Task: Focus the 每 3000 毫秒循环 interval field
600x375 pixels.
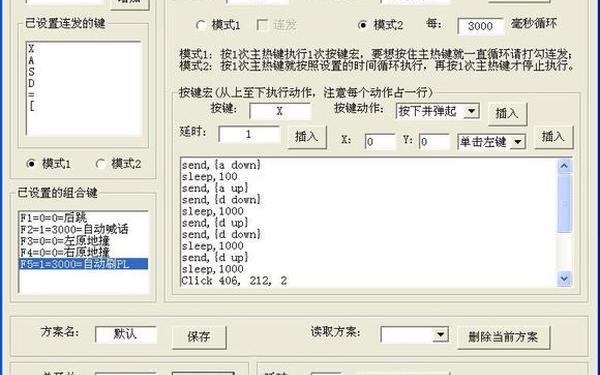Action: tap(480, 26)
